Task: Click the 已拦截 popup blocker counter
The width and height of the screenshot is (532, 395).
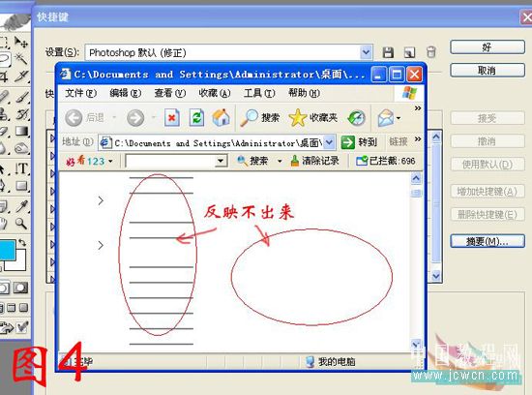Action: (x=385, y=161)
